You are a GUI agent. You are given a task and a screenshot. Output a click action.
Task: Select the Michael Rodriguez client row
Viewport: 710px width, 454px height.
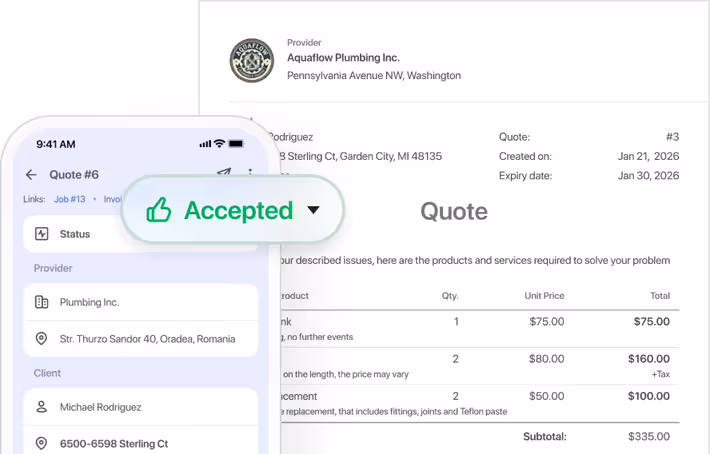point(141,407)
